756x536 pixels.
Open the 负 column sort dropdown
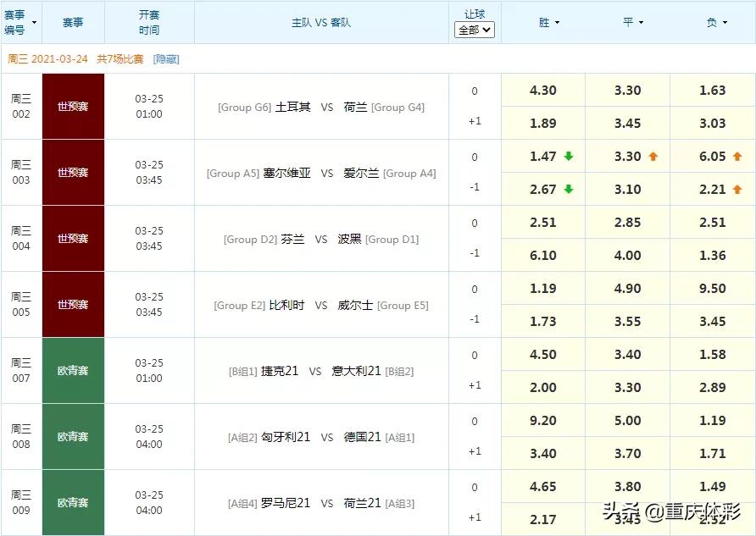click(x=725, y=23)
